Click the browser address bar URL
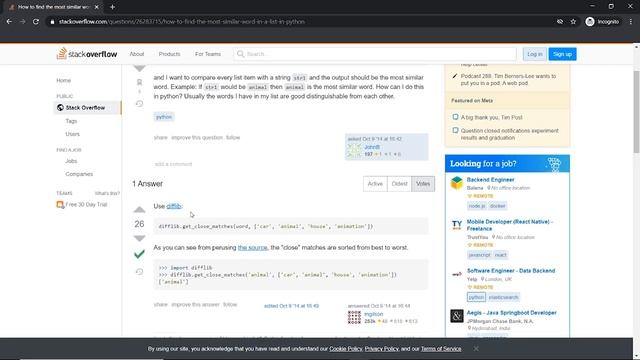Screen dimensions: 640x360 pos(182,22)
